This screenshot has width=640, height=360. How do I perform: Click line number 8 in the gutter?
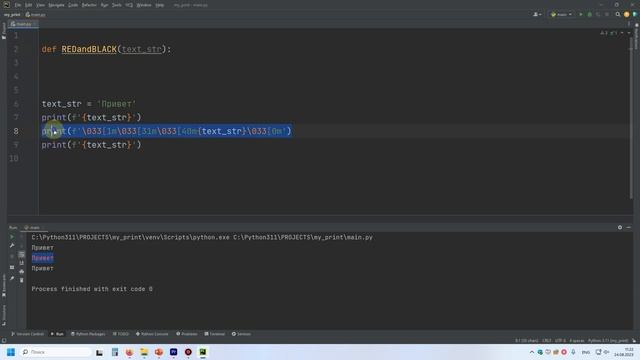click(16, 131)
